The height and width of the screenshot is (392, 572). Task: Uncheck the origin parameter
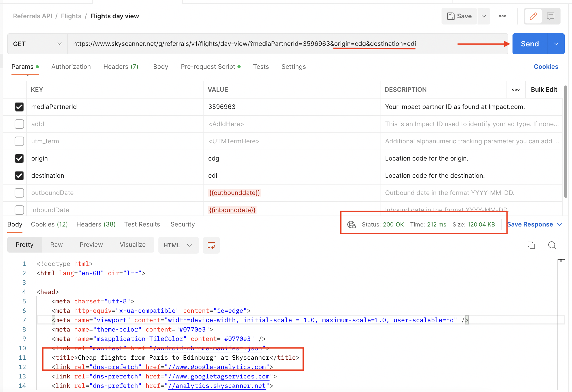click(19, 158)
